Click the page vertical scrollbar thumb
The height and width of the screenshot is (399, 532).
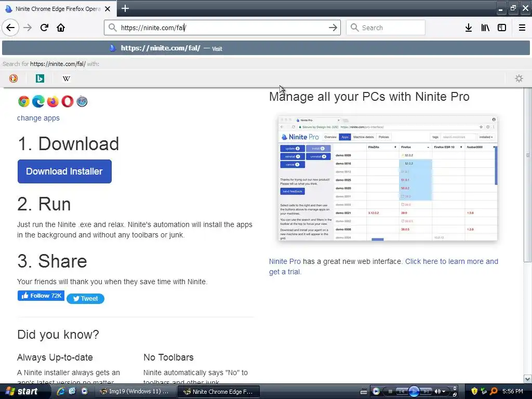coord(528,175)
